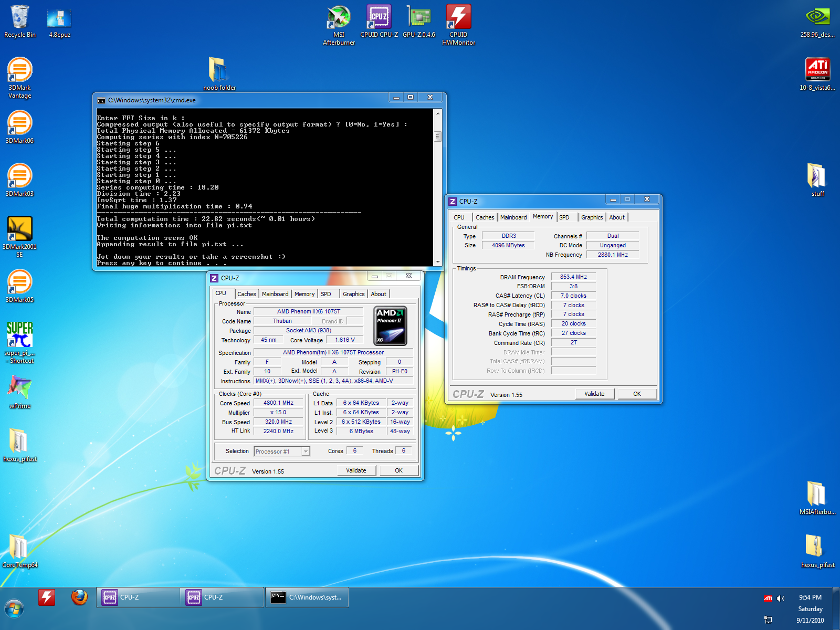
Task: Switch to the first CPU-Z taskbar button
Action: 138,597
